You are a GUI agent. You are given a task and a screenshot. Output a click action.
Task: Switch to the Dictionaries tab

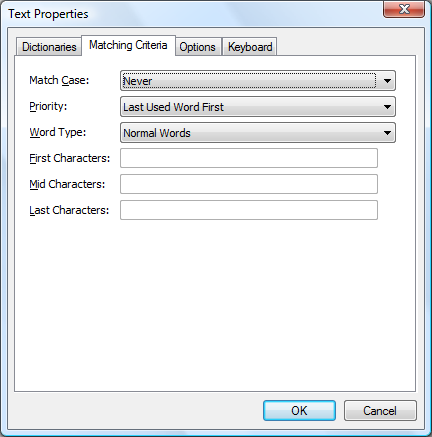click(x=49, y=47)
